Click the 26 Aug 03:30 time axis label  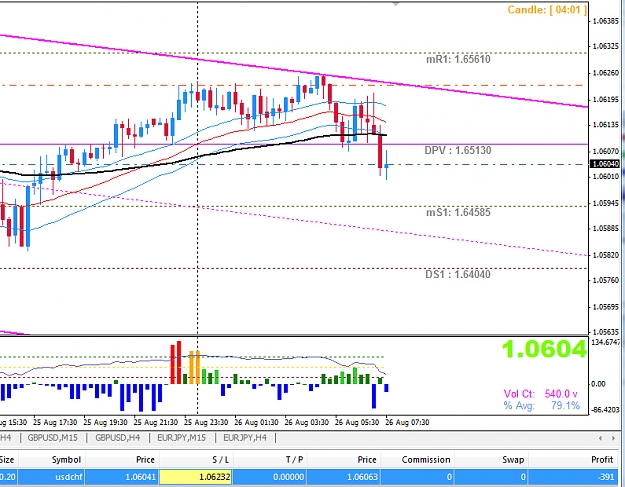pos(307,422)
